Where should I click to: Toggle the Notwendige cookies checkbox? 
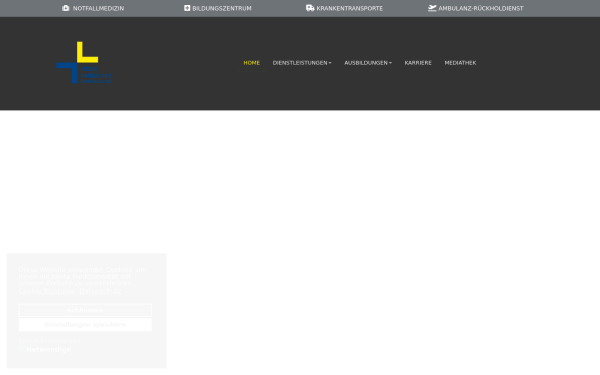coord(22,349)
